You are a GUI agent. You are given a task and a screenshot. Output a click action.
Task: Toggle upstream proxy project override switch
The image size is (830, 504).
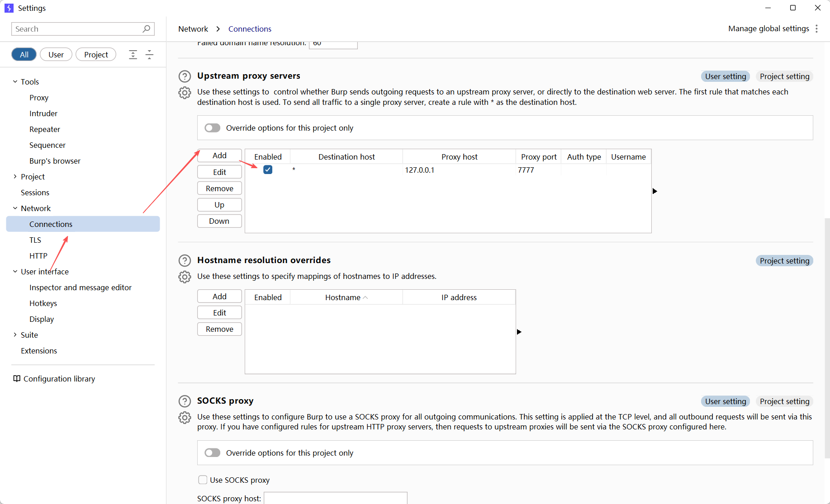click(x=212, y=128)
